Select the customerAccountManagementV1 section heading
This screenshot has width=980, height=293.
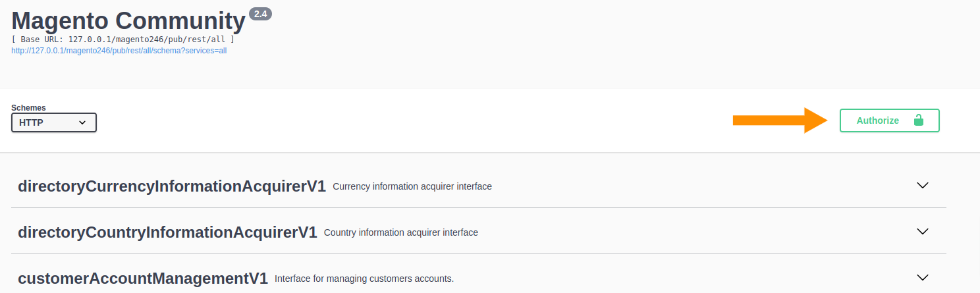point(143,279)
